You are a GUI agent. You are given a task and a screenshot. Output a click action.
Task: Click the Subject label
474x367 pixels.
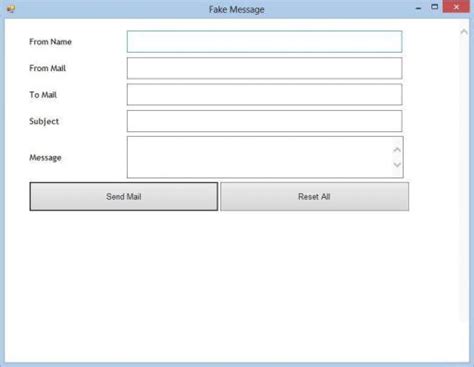point(44,121)
